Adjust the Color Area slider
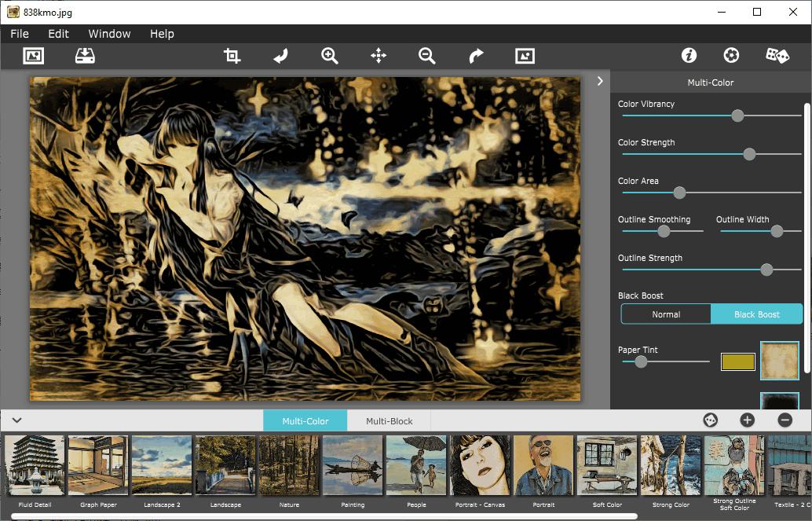 [x=679, y=193]
